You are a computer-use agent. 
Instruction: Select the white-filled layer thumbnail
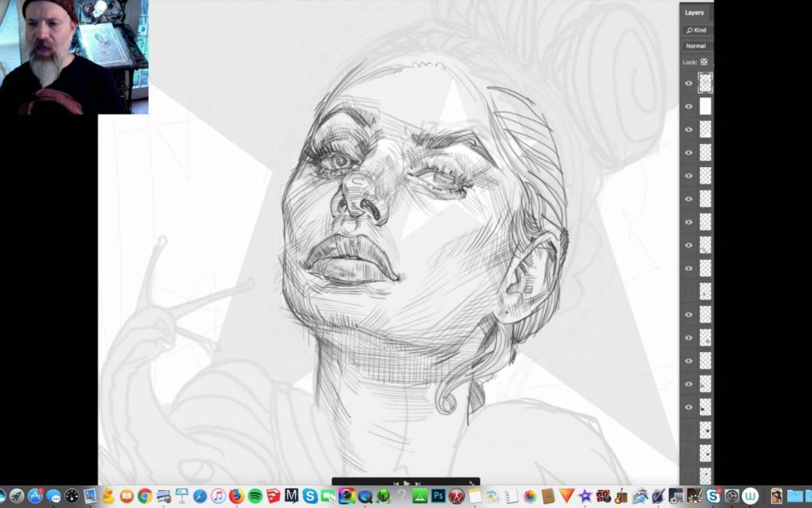tap(705, 106)
